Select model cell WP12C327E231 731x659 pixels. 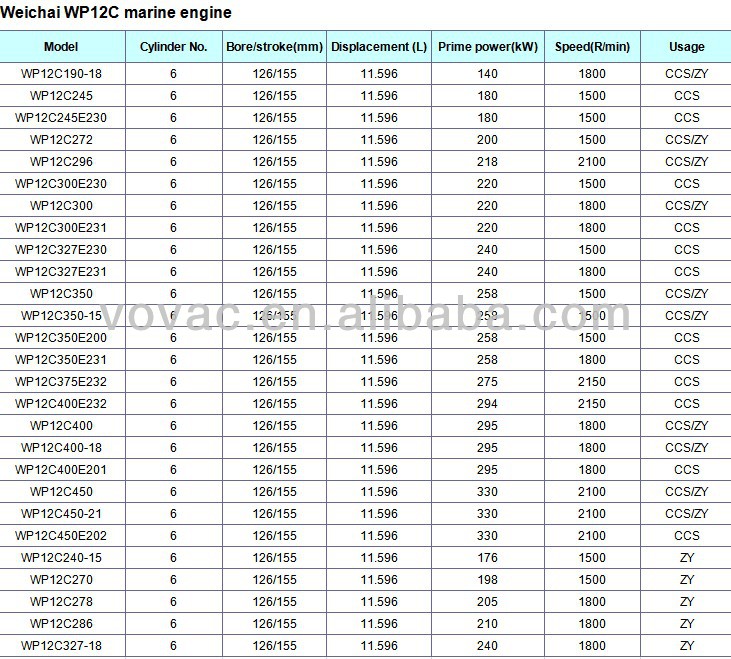(x=61, y=271)
